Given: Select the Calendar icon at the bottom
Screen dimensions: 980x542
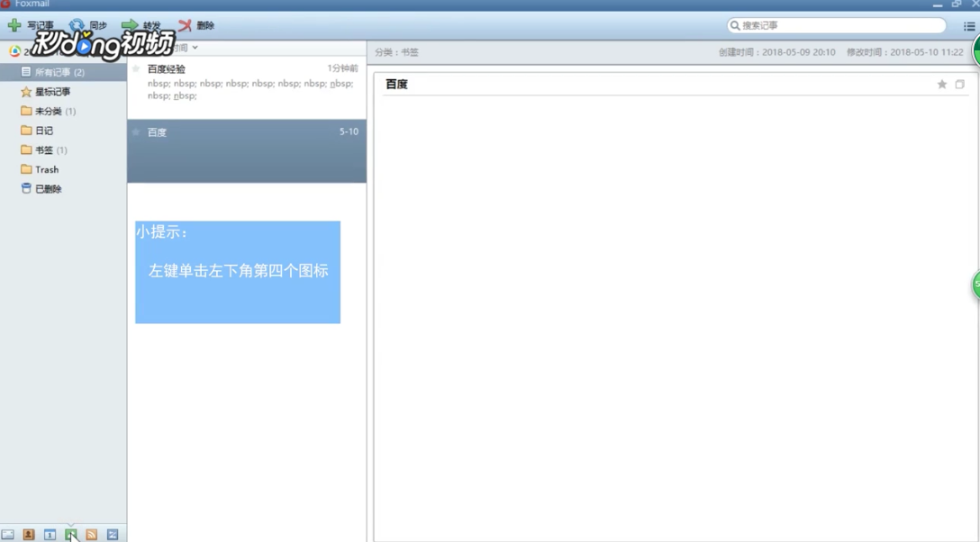Looking at the screenshot, I should pos(50,534).
